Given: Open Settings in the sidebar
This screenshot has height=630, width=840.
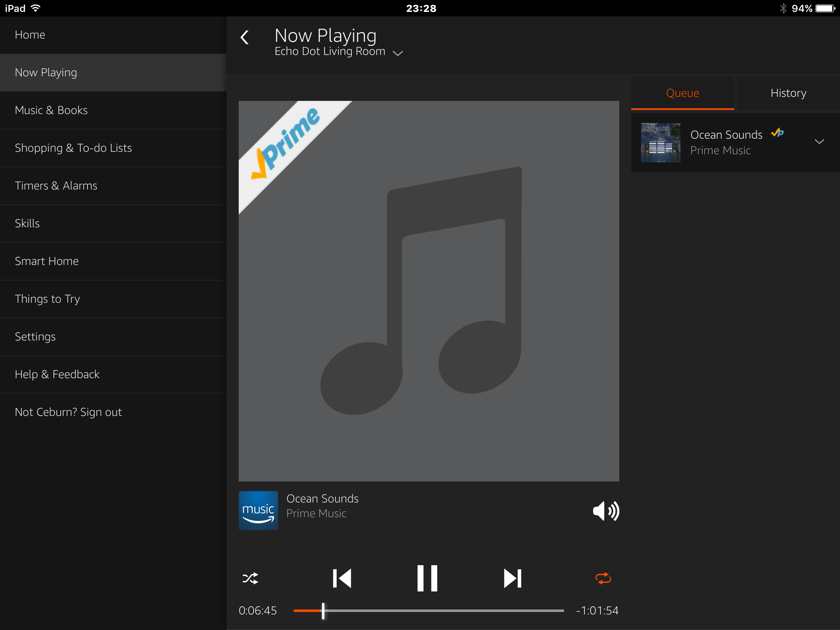Looking at the screenshot, I should [113, 337].
